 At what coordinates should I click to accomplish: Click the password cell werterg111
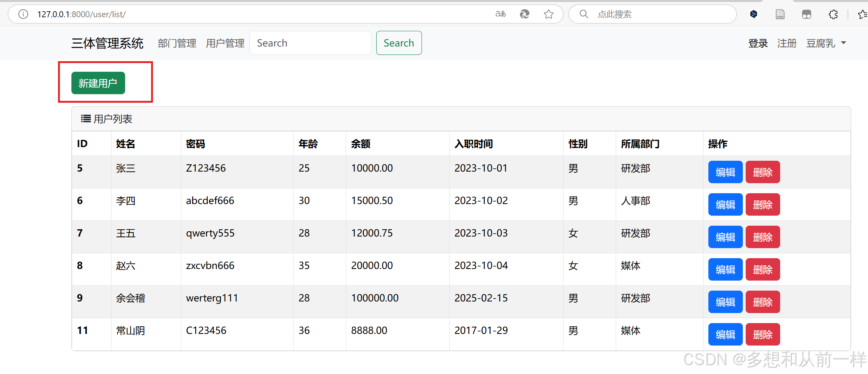pyautogui.click(x=212, y=298)
